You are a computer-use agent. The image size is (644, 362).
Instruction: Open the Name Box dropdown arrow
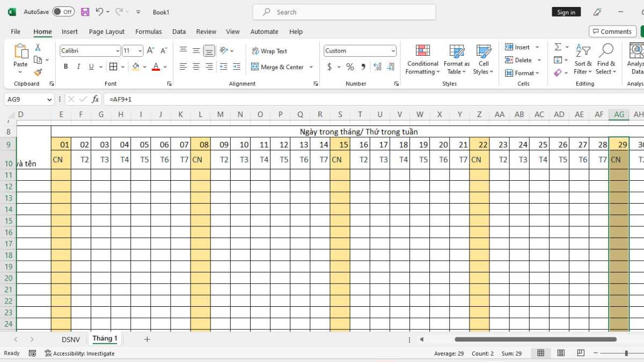[x=50, y=99]
